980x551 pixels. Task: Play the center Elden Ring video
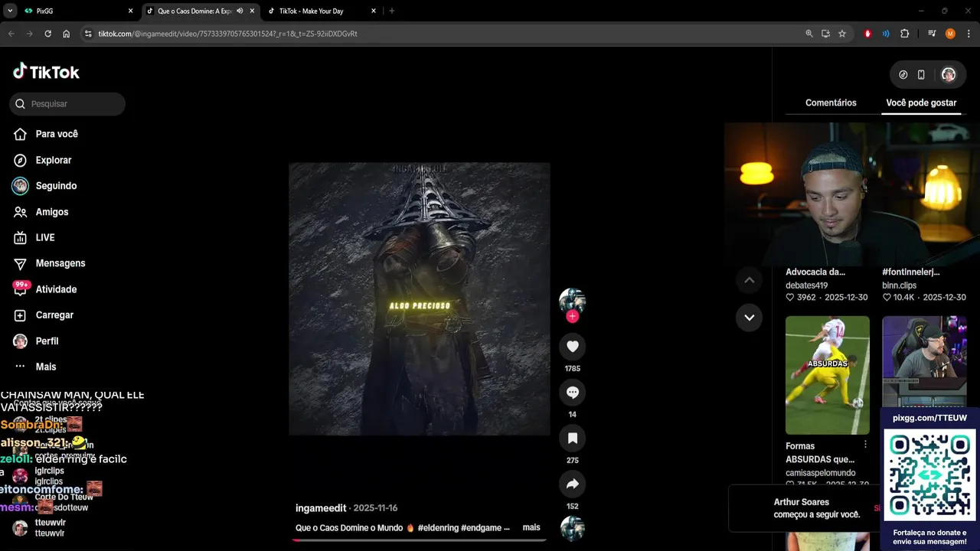pos(419,298)
